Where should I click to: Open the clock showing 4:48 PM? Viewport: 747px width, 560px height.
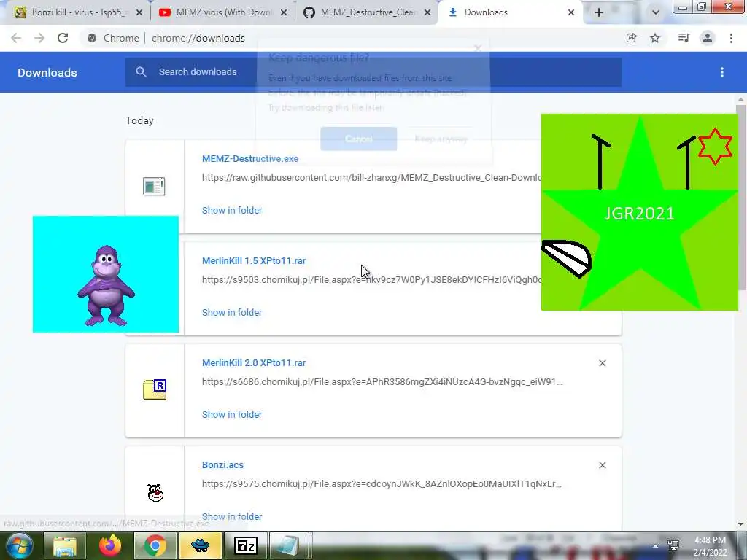(710, 546)
